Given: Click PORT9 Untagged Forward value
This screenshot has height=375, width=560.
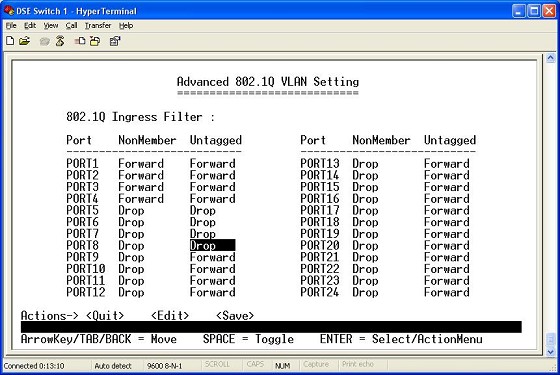Looking at the screenshot, I should [212, 257].
